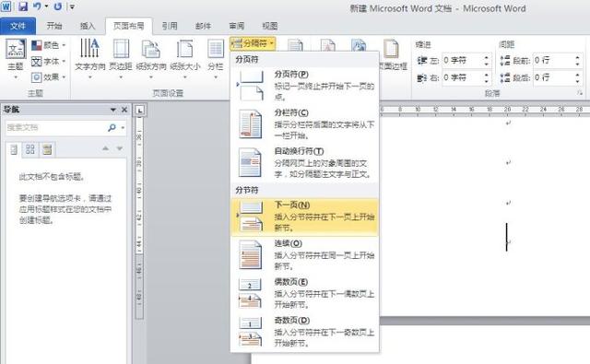Switch to the 审阅 tab
This screenshot has width=590, height=364.
pyautogui.click(x=237, y=26)
